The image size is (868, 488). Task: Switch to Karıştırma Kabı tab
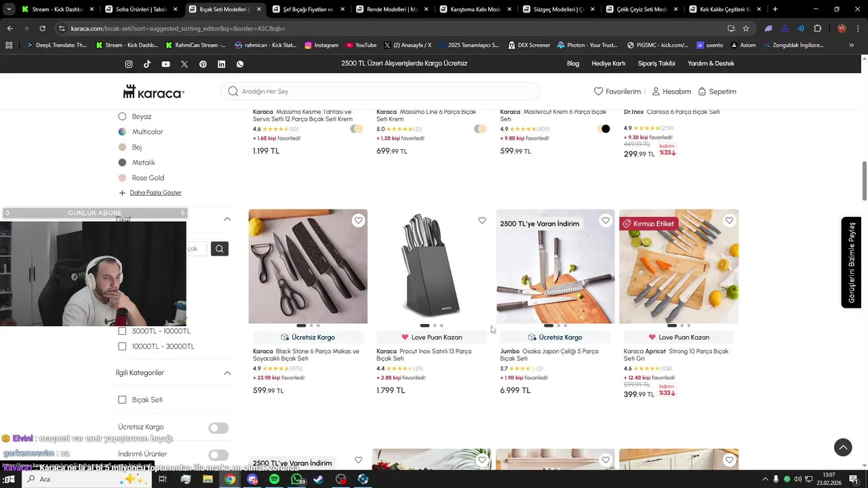(x=476, y=9)
